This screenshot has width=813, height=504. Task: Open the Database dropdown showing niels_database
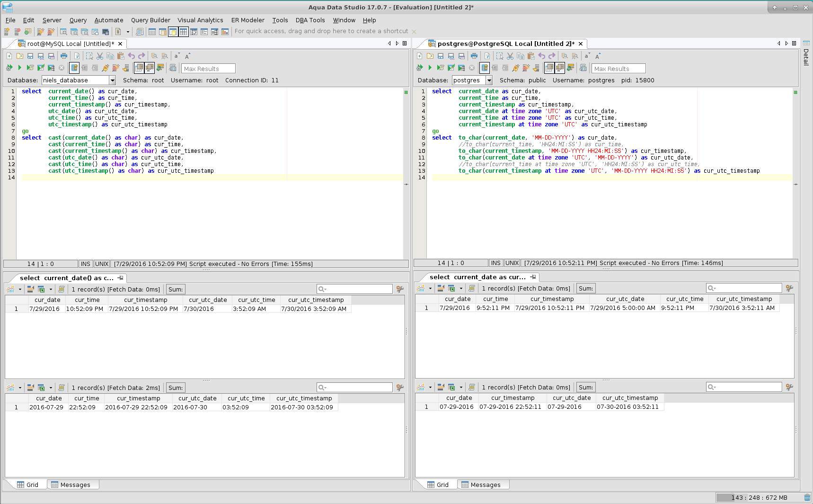click(113, 80)
